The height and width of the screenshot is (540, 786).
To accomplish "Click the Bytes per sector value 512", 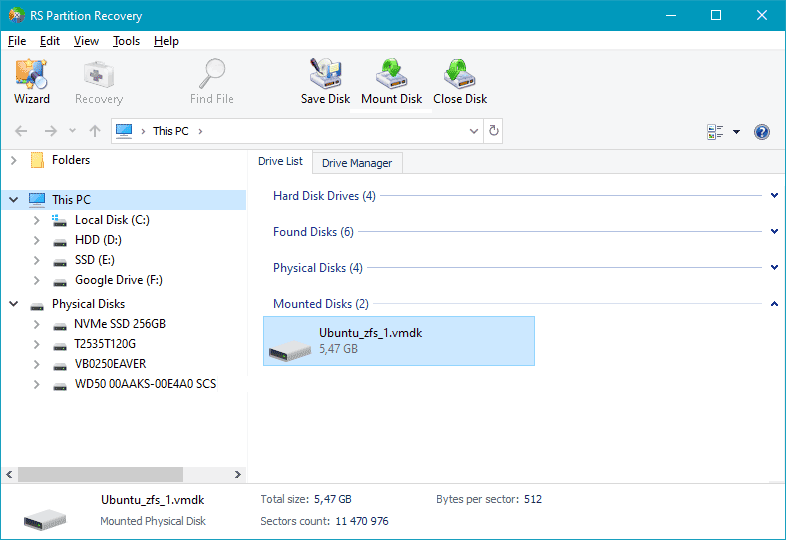I will (x=533, y=499).
